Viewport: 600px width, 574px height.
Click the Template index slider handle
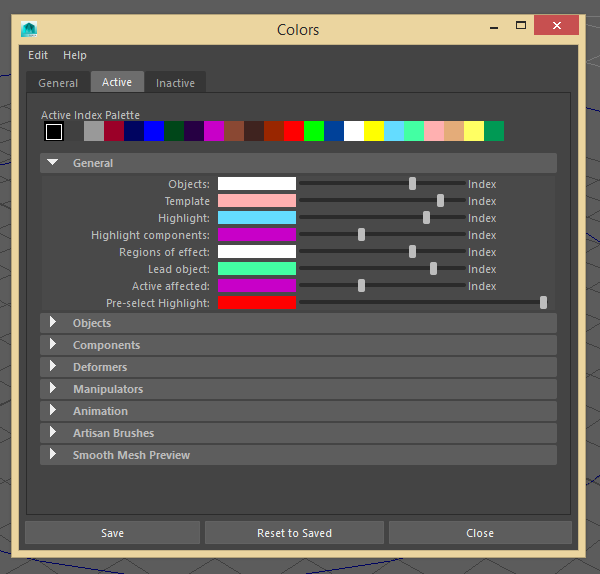(x=440, y=201)
